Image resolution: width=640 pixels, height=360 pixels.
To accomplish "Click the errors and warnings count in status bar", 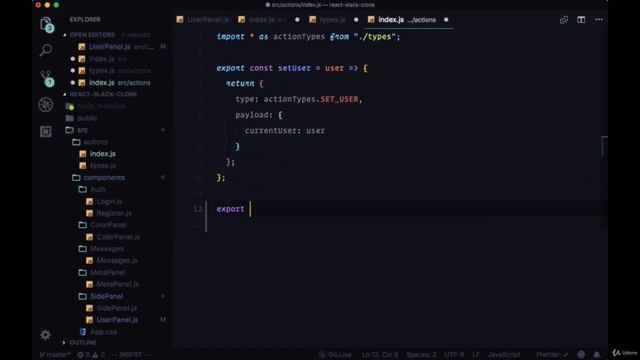I will (91, 355).
